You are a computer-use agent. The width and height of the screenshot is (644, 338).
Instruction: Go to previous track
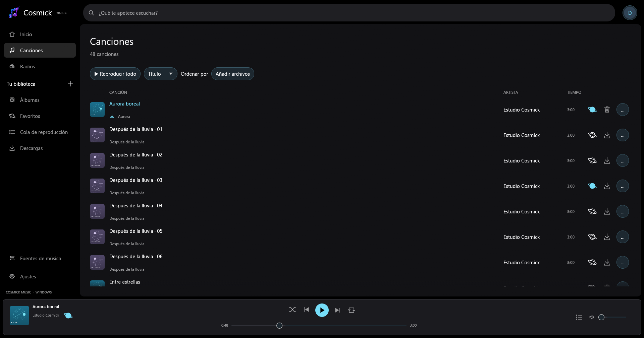[x=306, y=310]
